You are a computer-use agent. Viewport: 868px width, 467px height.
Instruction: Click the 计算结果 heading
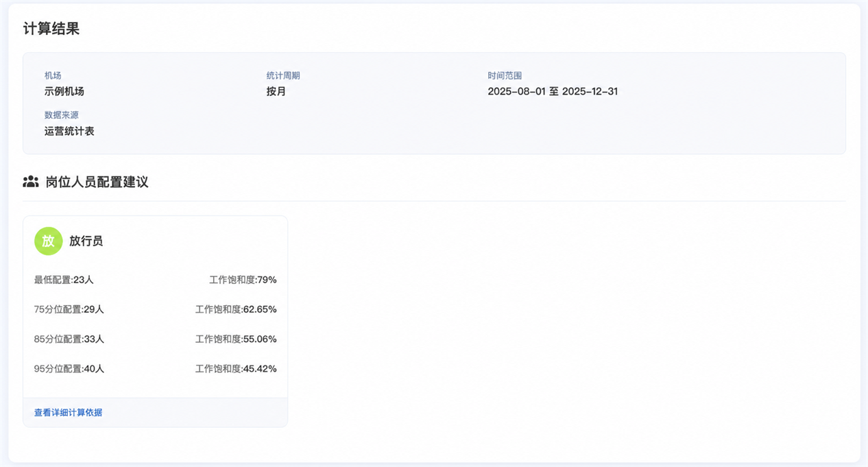click(51, 29)
